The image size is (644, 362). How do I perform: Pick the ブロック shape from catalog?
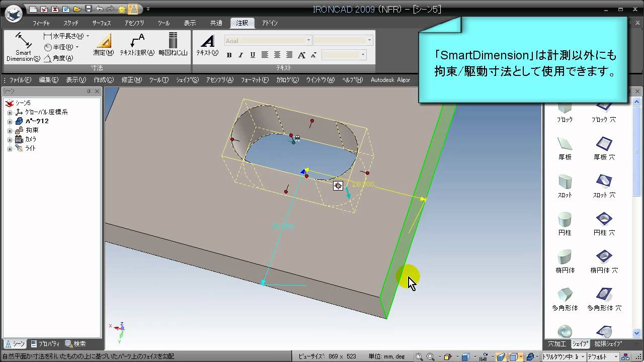[565, 112]
